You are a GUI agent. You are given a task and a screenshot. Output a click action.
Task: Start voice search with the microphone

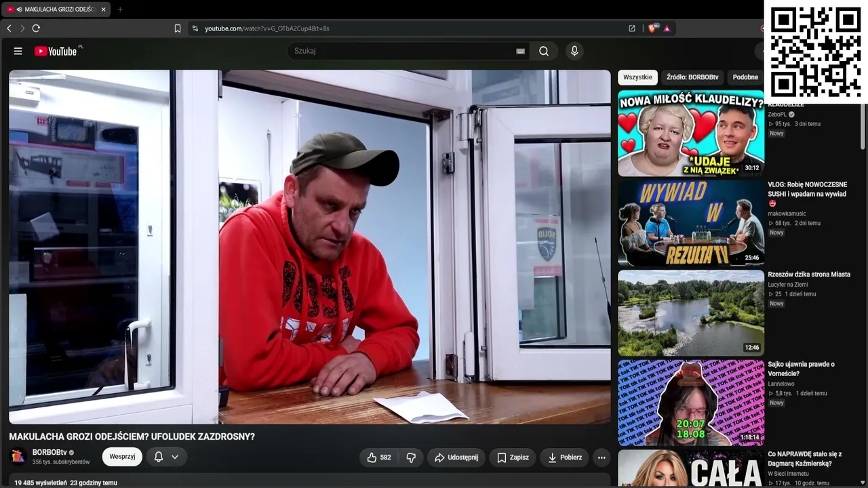pyautogui.click(x=574, y=51)
